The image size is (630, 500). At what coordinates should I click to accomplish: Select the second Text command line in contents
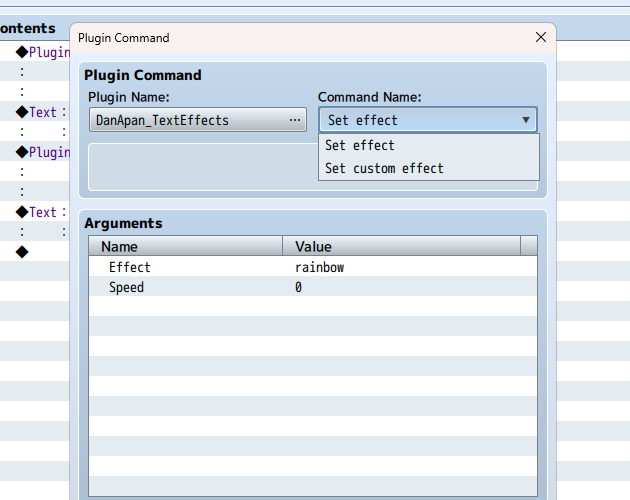coord(41,212)
